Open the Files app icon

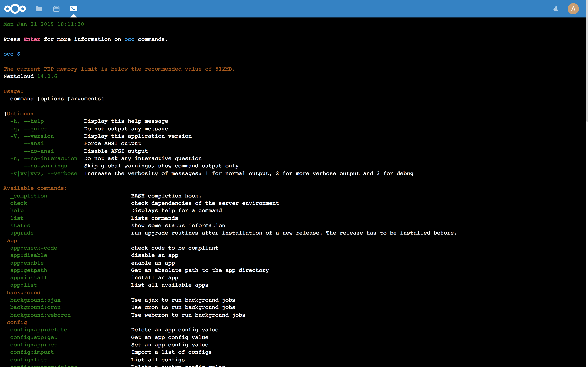[39, 9]
